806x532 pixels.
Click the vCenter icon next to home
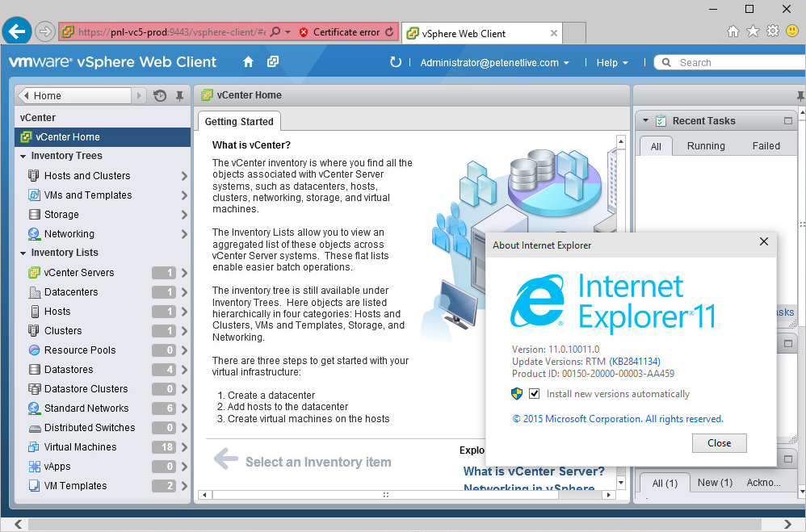coord(273,61)
